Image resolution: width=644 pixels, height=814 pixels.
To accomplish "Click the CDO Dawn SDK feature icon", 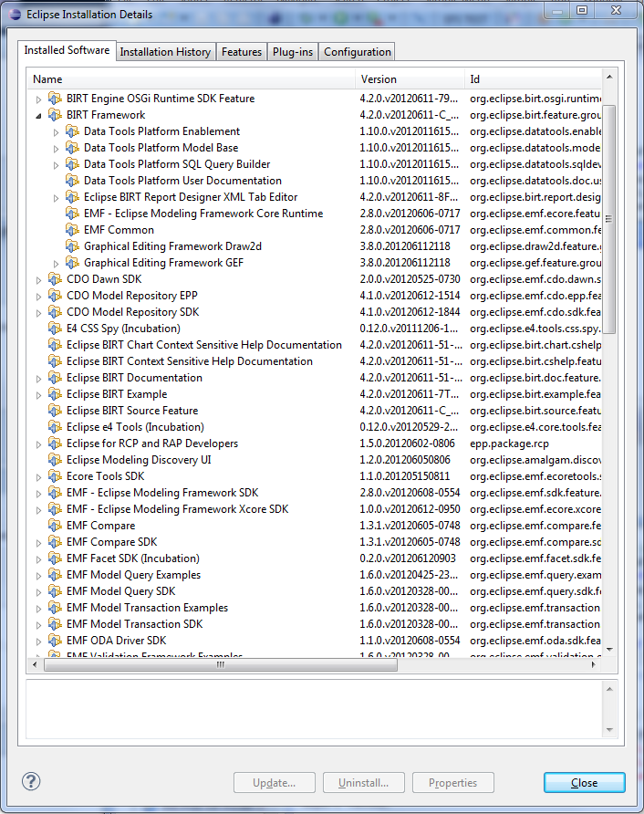I will click(x=55, y=279).
